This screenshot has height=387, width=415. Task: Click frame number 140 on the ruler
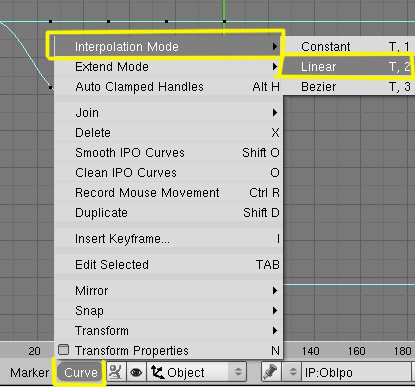click(310, 351)
